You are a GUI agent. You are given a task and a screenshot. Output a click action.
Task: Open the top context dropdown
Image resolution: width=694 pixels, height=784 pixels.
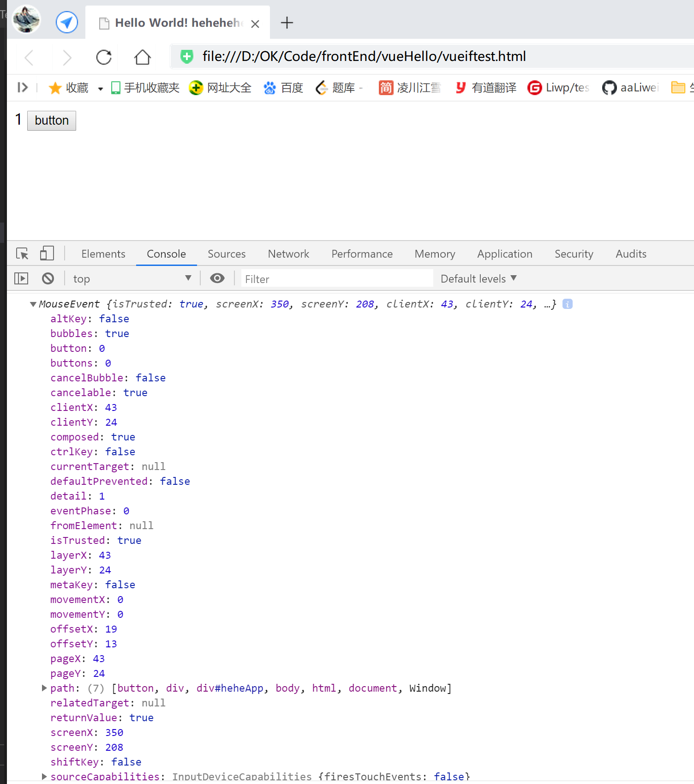(132, 278)
